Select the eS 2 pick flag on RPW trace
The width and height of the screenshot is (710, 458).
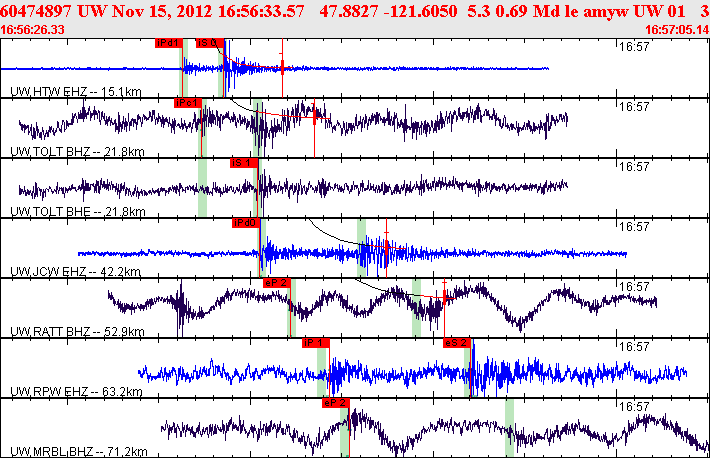coord(456,342)
